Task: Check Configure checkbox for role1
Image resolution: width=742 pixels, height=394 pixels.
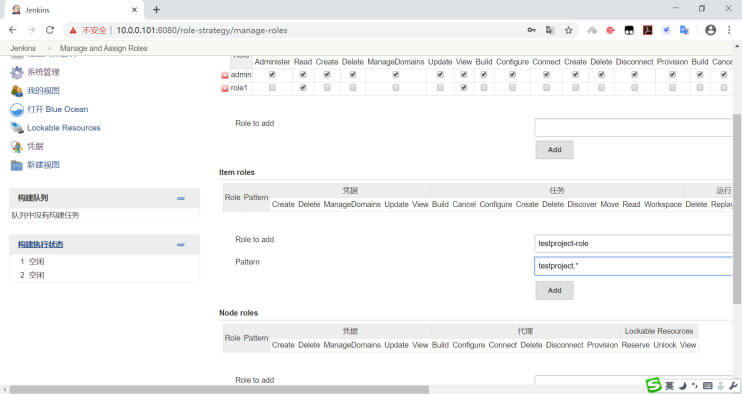Action: tap(512, 88)
